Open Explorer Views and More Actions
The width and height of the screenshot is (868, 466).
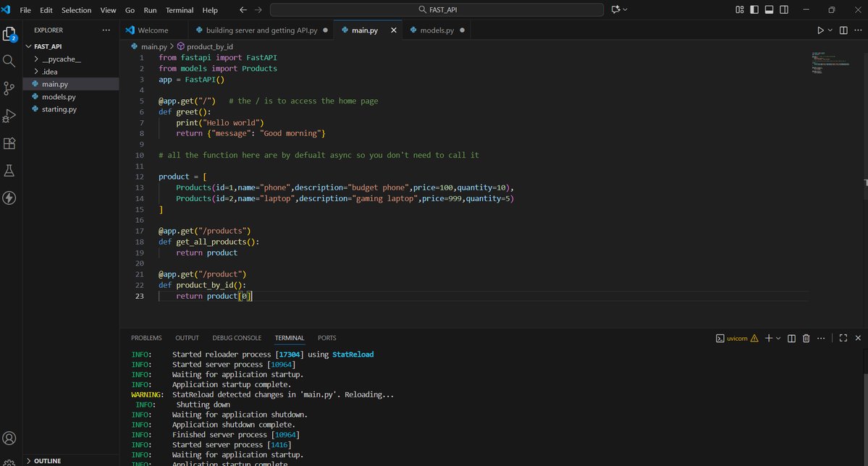coord(106,30)
